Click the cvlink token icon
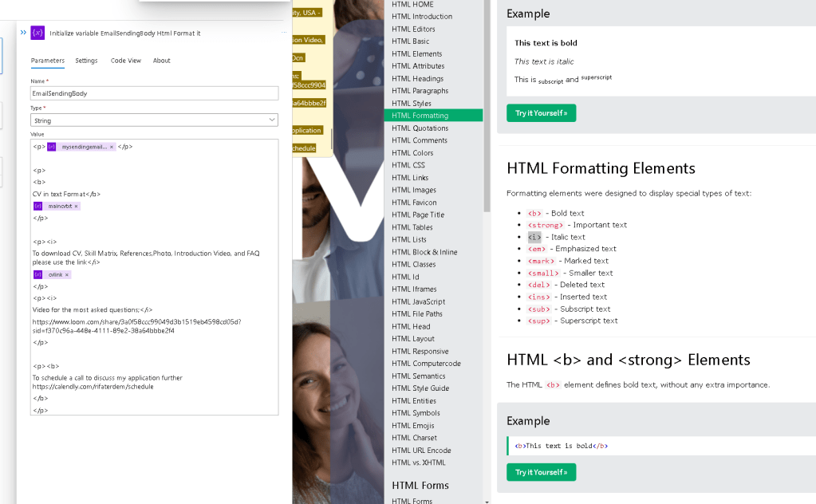Viewport: 816px width, 504px height. pos(38,274)
